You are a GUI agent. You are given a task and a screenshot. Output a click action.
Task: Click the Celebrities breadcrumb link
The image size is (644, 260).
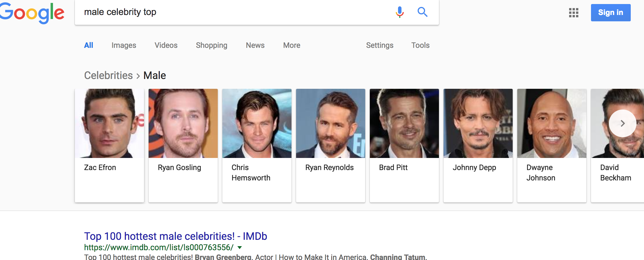(108, 76)
